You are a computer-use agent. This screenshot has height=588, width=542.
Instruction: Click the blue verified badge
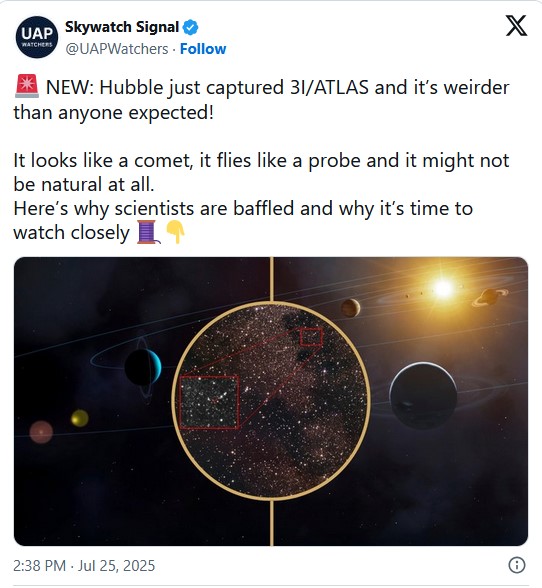pyautogui.click(x=191, y=27)
